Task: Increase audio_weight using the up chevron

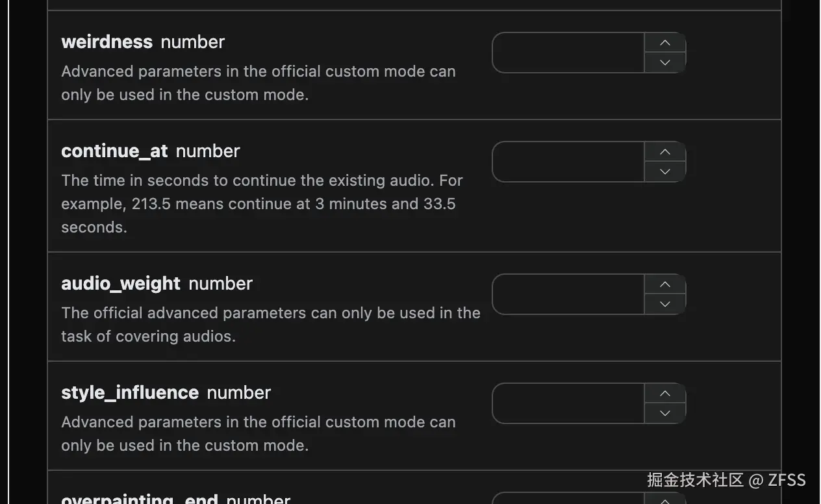Action: [x=664, y=284]
